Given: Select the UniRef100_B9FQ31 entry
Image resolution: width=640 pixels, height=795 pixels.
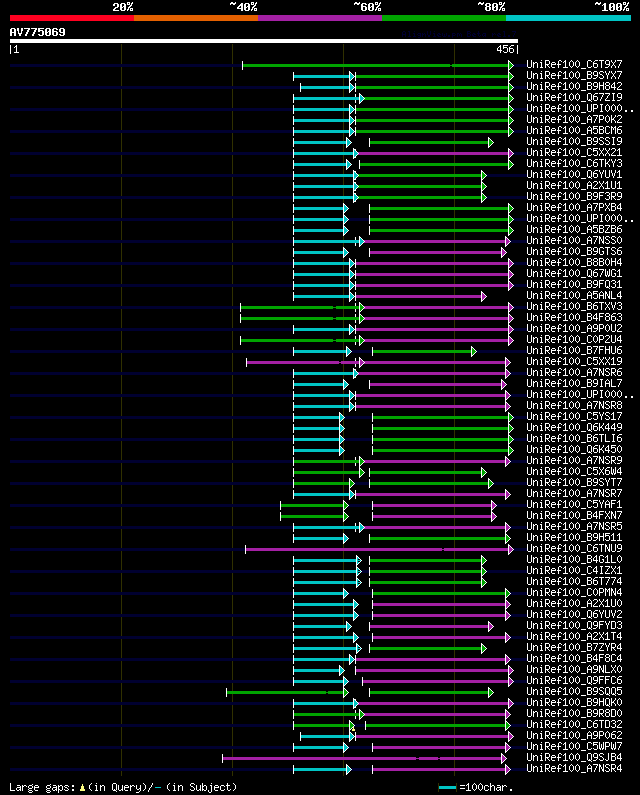Looking at the screenshot, I should pos(574,284).
